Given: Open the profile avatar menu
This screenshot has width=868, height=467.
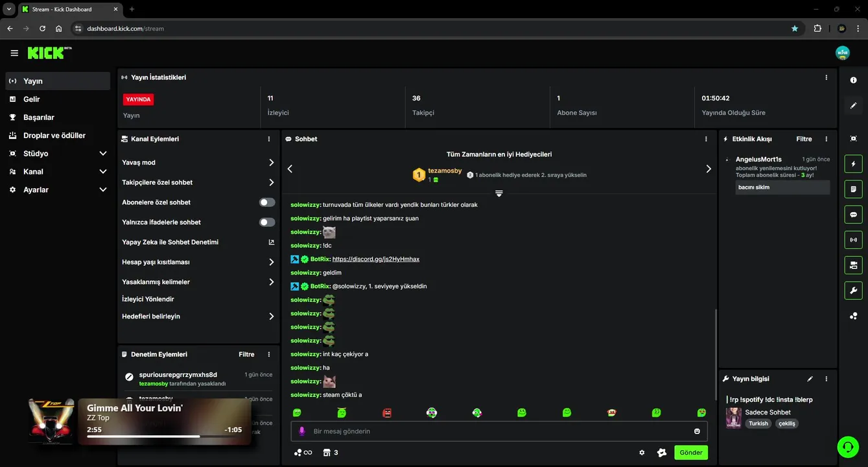Looking at the screenshot, I should [x=842, y=53].
